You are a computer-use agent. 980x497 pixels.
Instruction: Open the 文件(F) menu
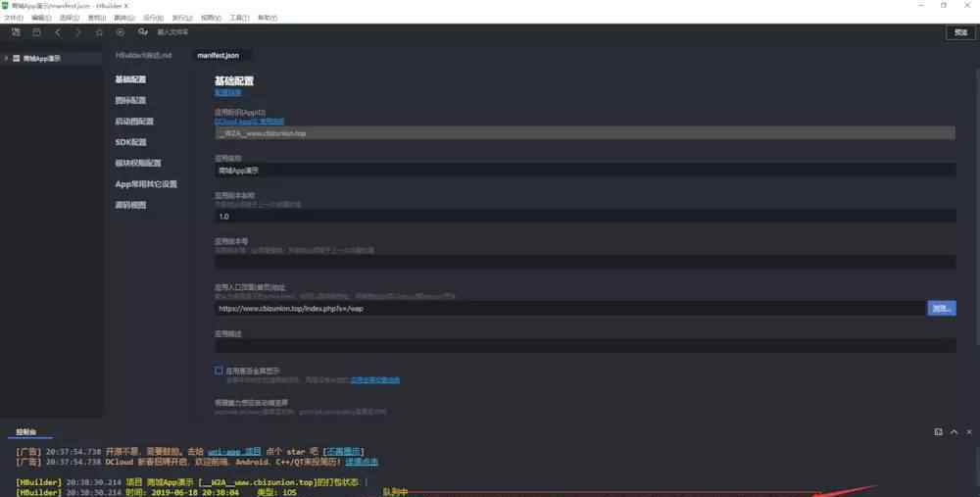(14, 18)
